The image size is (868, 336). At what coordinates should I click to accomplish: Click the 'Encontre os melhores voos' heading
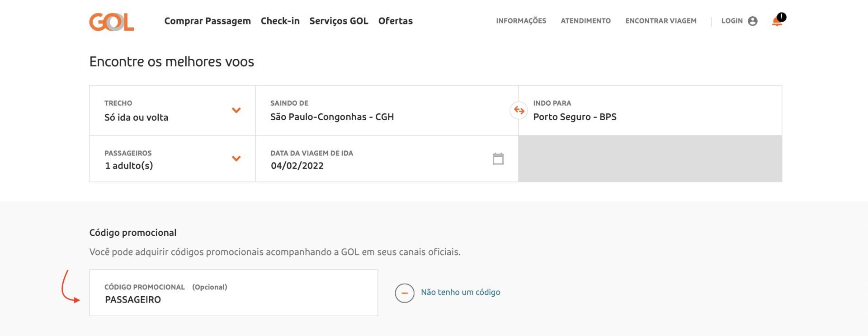pyautogui.click(x=172, y=61)
